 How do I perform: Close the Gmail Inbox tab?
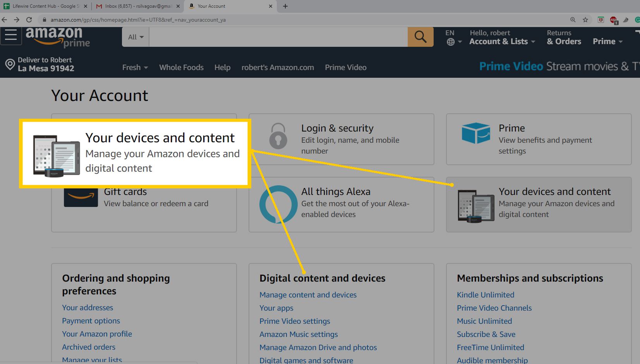(x=178, y=6)
